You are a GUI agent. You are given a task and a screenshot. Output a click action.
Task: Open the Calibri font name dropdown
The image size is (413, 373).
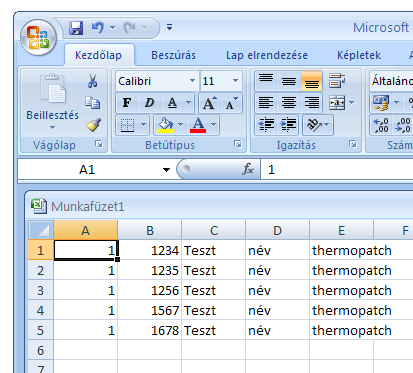pyautogui.click(x=192, y=81)
